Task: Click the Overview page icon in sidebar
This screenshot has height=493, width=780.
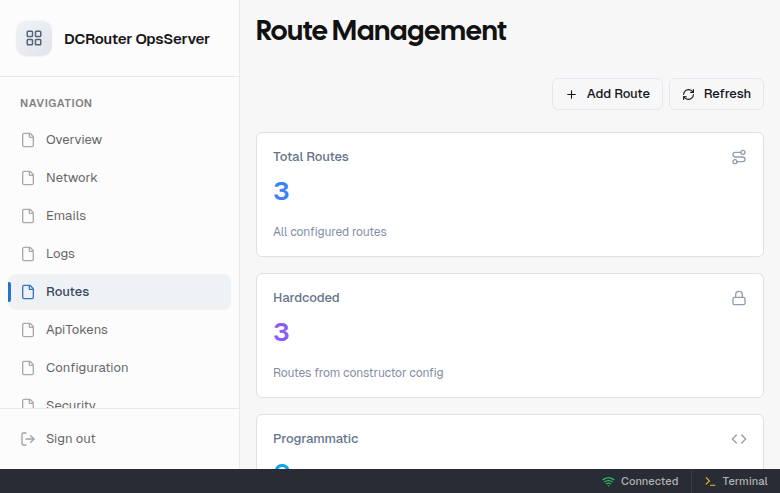Action: coord(28,140)
